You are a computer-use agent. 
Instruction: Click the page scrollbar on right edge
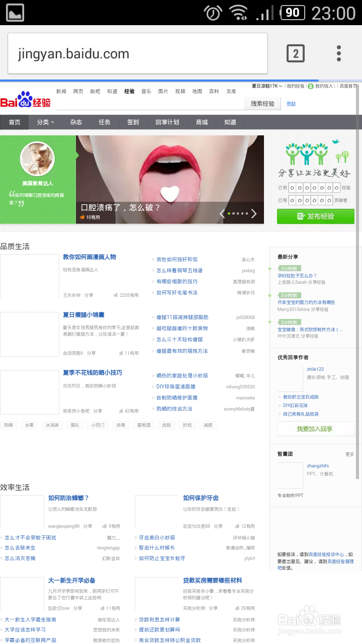point(358,282)
